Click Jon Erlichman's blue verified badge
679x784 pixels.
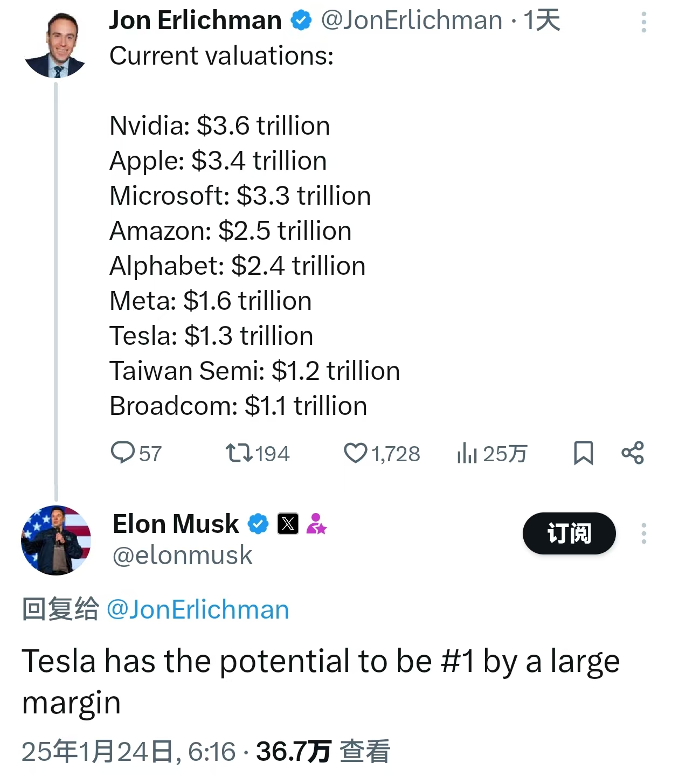pos(301,20)
